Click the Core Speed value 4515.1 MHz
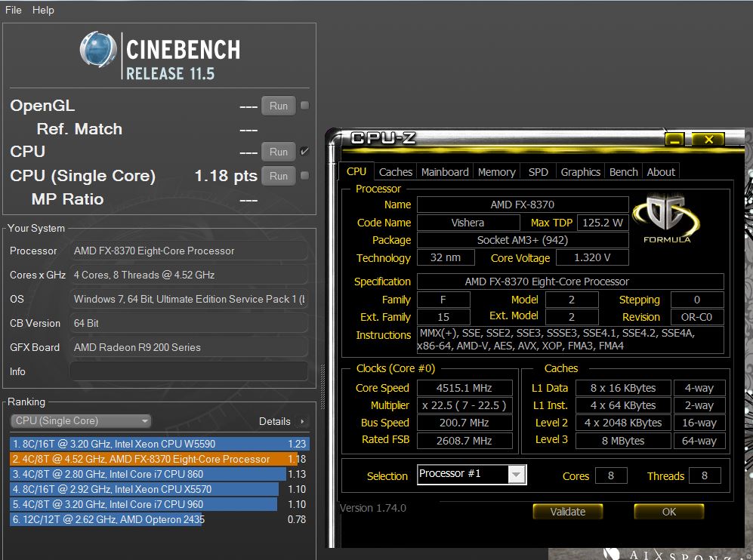The height and width of the screenshot is (560, 753). pos(464,388)
